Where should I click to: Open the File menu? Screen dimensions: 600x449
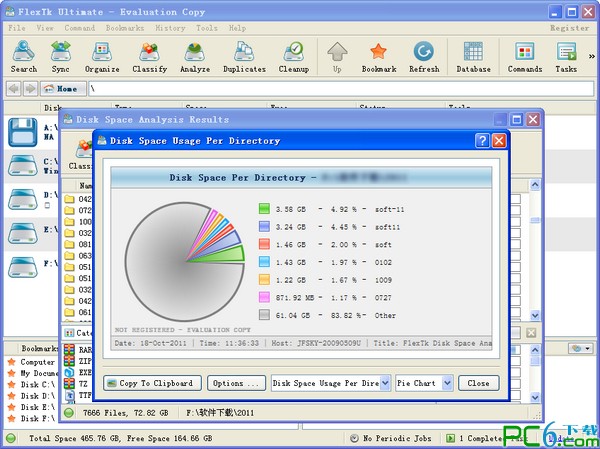pos(16,28)
